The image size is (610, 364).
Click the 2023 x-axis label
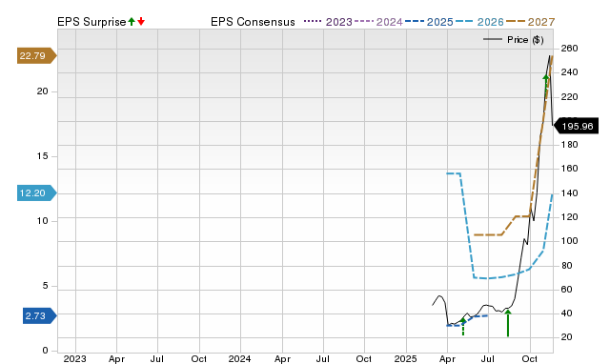74,358
